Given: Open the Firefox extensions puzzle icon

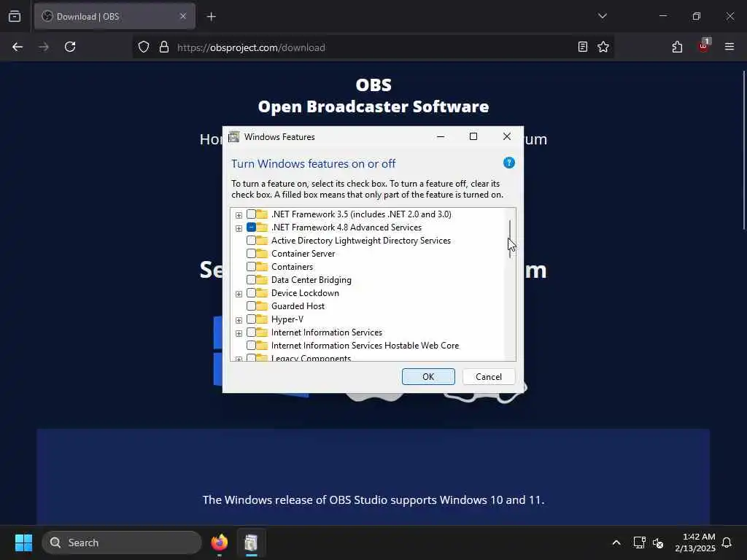Looking at the screenshot, I should [677, 47].
